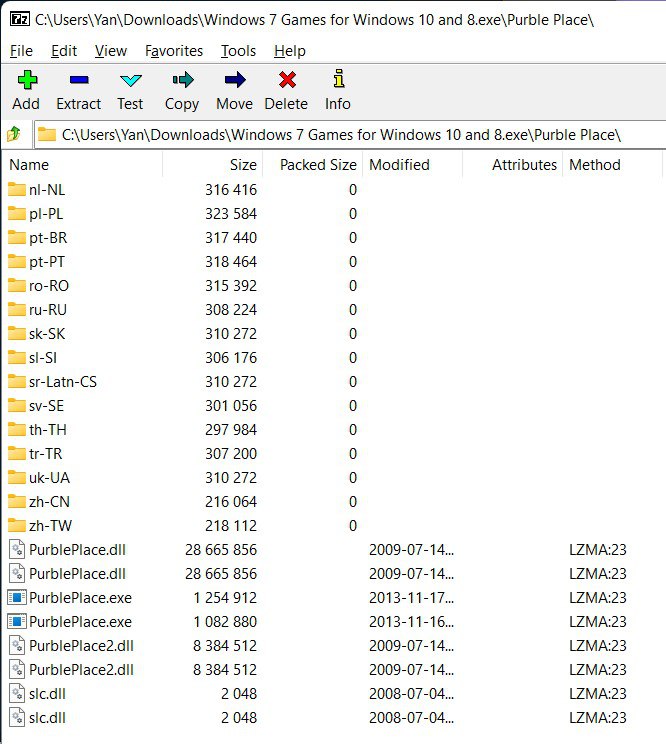Select the sk-SK folder icon
The height and width of the screenshot is (744, 666).
click(x=17, y=334)
